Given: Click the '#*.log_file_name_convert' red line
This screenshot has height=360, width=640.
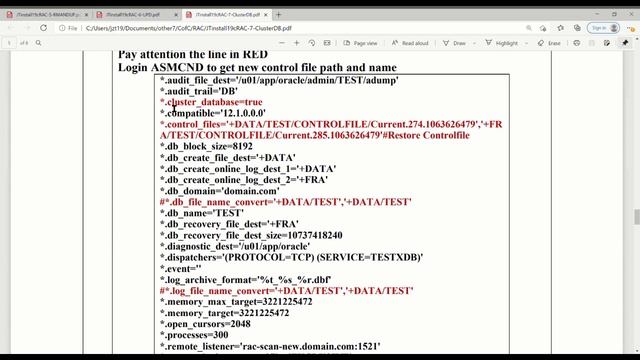Looking at the screenshot, I should click(286, 291).
